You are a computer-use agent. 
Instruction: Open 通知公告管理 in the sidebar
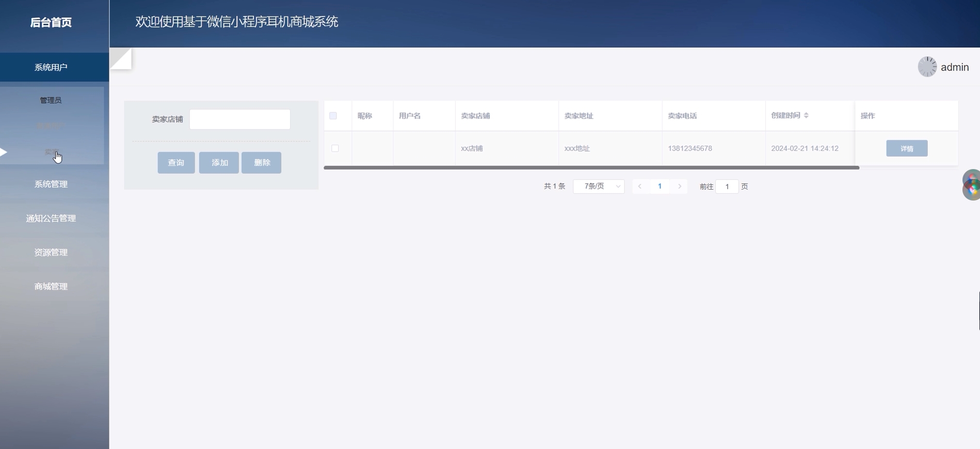[x=51, y=218]
